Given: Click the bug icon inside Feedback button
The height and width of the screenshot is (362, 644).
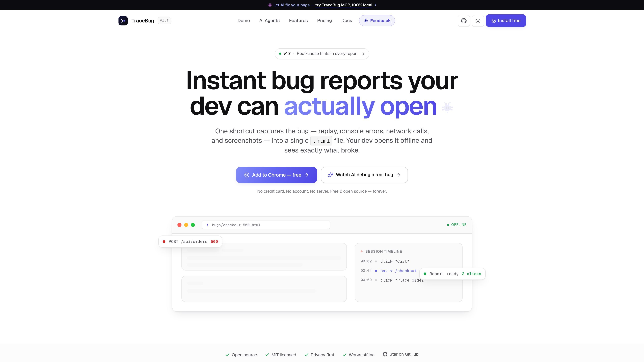Looking at the screenshot, I should click(365, 21).
